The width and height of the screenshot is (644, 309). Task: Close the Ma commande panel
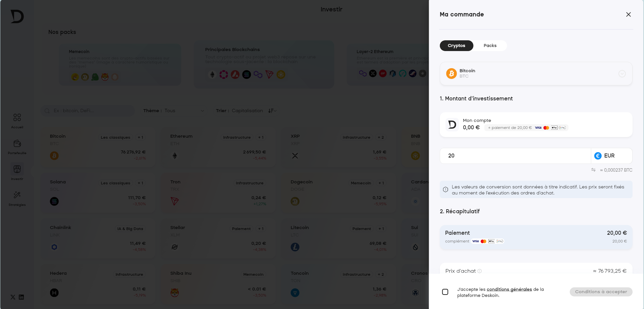(x=628, y=14)
